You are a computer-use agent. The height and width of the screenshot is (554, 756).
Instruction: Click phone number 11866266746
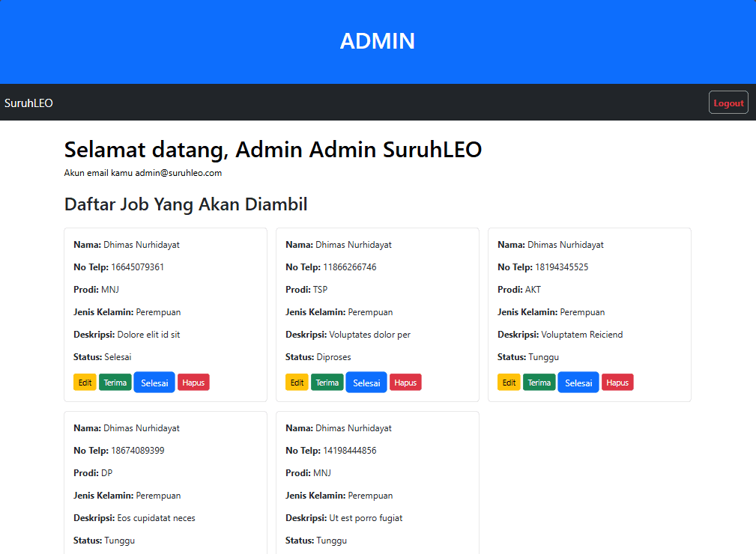[350, 267]
